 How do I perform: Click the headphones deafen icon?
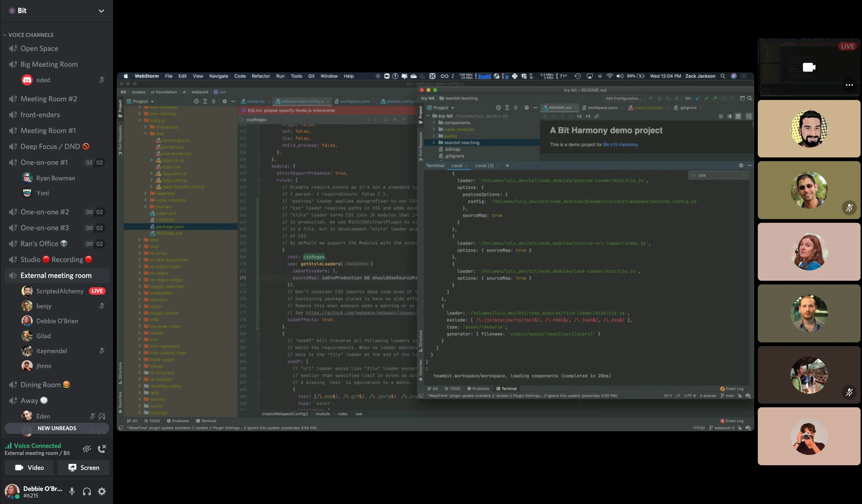tap(87, 491)
